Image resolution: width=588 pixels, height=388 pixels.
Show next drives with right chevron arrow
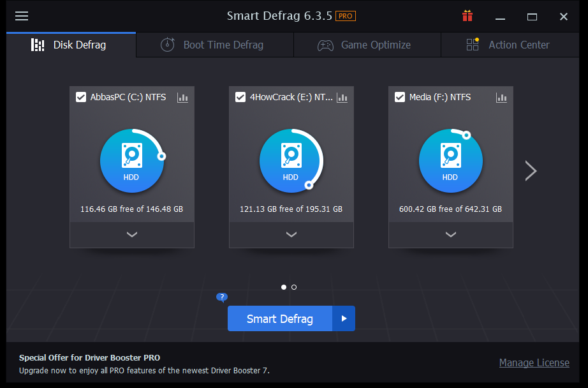tap(531, 171)
